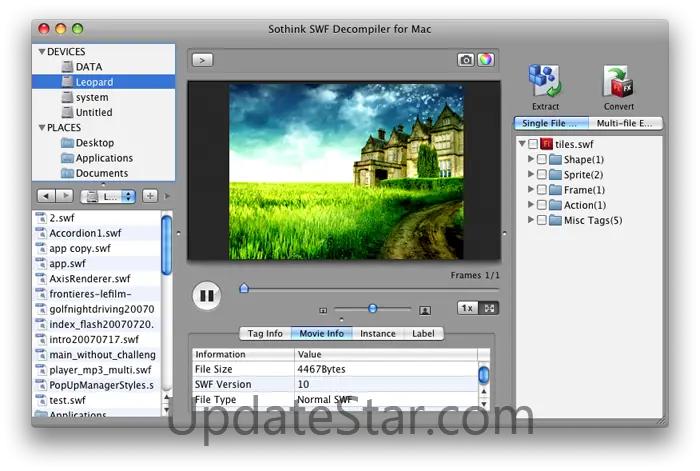Viewport: 700px width, 471px height.
Task: Check the Action(1) checkbox
Action: tap(542, 205)
